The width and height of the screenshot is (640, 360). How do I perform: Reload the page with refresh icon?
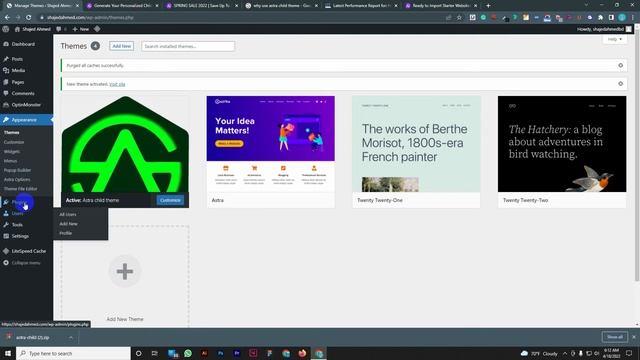click(29, 18)
